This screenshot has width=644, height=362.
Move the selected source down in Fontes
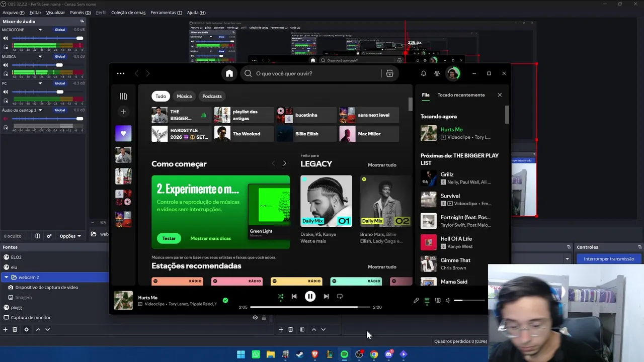pos(48,329)
